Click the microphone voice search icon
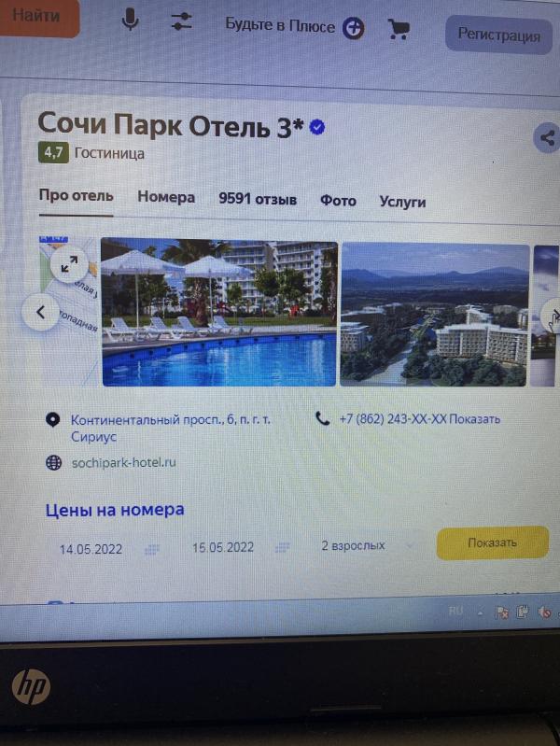 click(131, 20)
